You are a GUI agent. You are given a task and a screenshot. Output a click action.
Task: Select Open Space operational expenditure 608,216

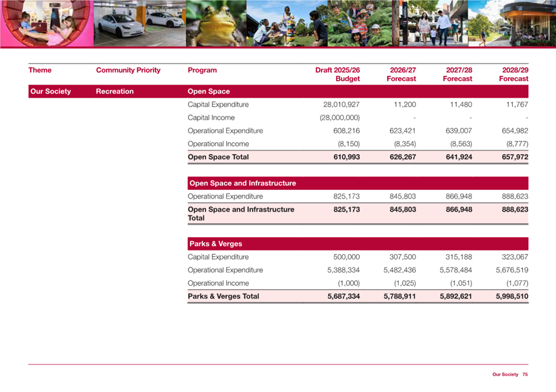coord(347,131)
